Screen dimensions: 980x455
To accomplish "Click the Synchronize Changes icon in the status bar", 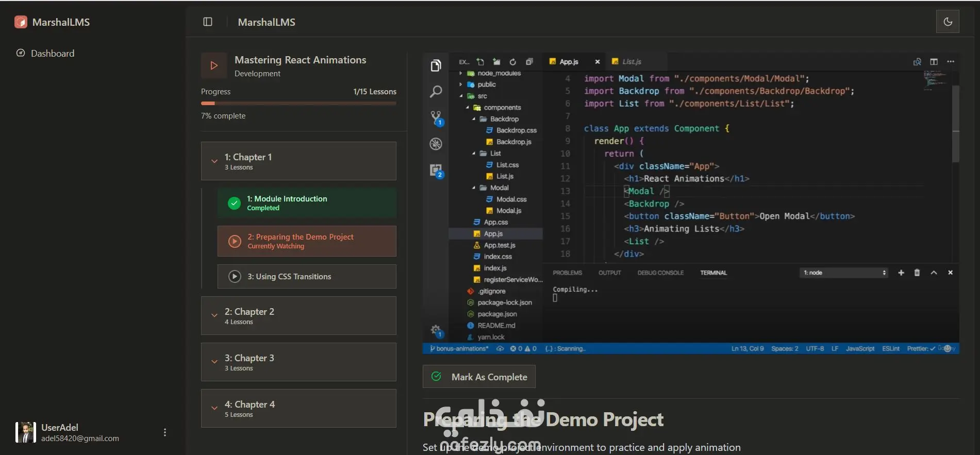I will [x=500, y=349].
